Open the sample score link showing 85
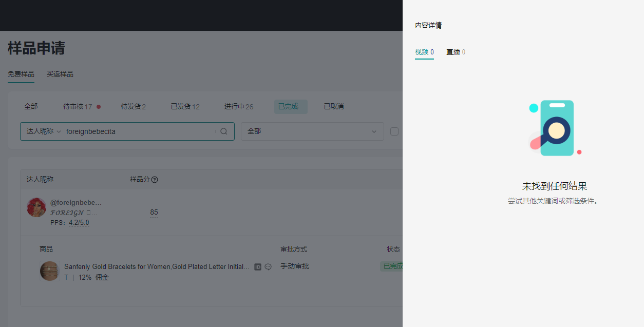 coord(154,212)
